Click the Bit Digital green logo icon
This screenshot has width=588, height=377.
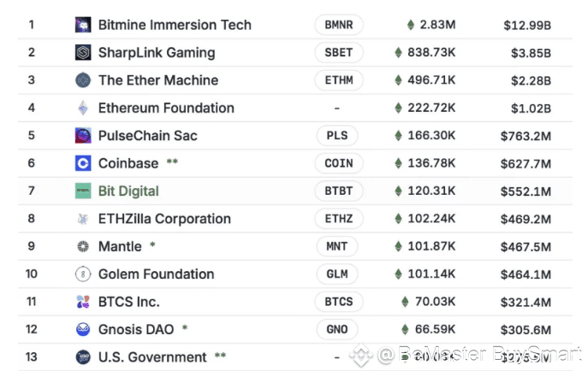click(83, 191)
